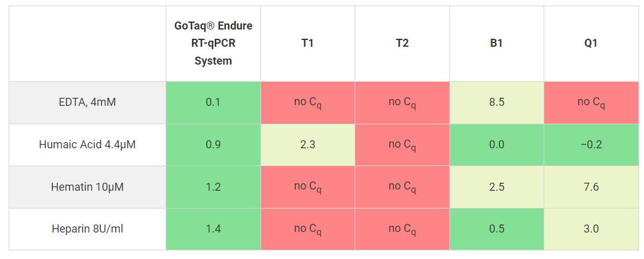
Task: Select the Q1 cell showing 7.6
Action: coord(591,186)
